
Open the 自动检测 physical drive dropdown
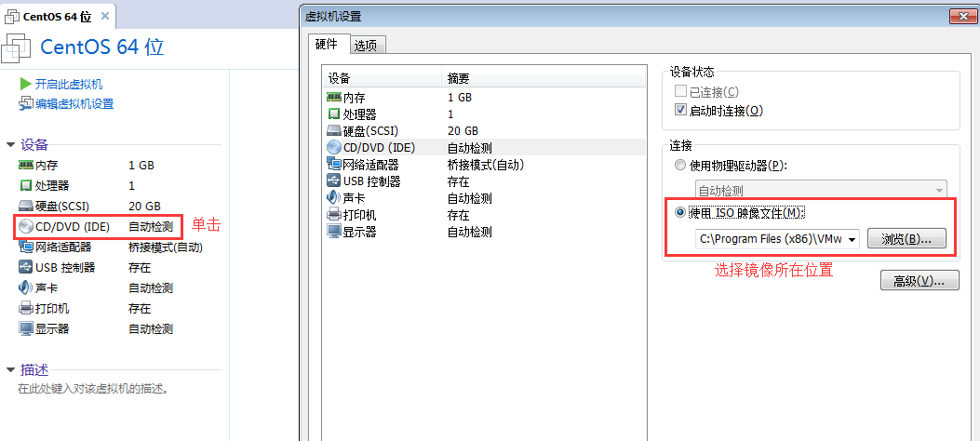click(x=821, y=191)
